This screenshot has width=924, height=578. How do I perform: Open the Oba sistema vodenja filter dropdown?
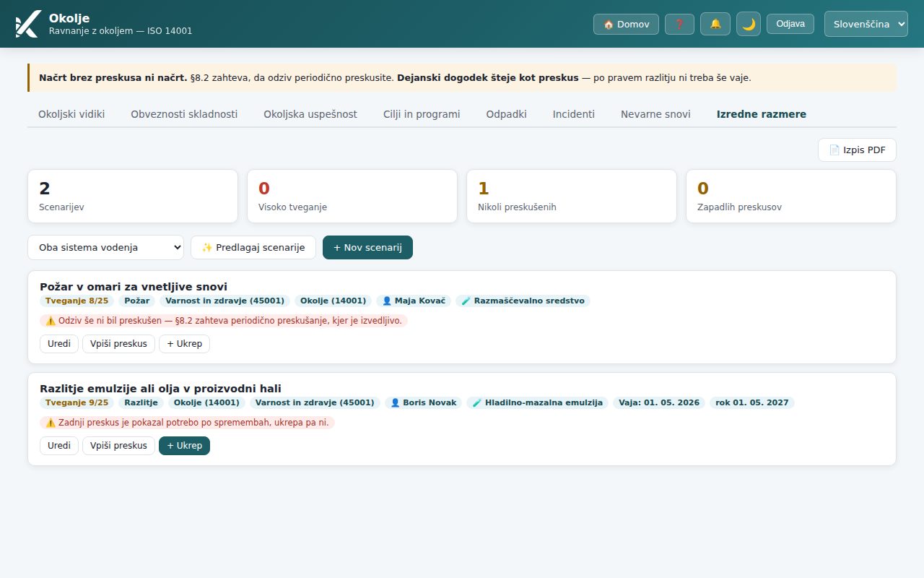[105, 247]
